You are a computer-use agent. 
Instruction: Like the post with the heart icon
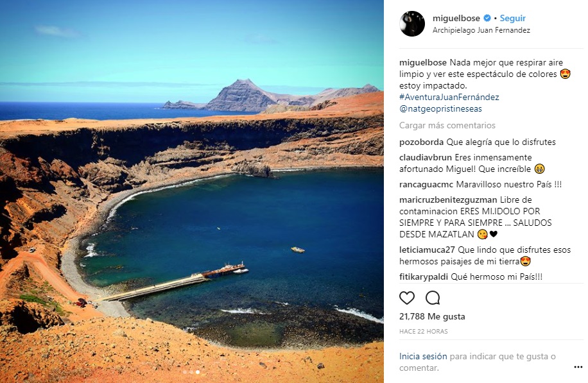(407, 298)
